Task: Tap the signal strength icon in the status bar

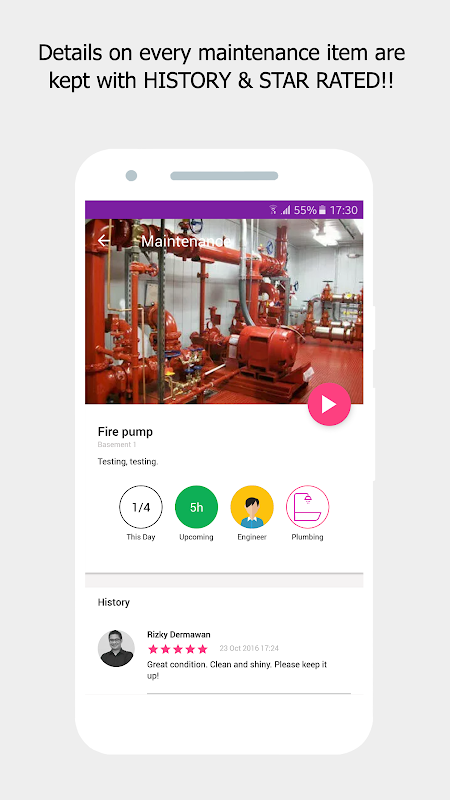Action: click(286, 210)
